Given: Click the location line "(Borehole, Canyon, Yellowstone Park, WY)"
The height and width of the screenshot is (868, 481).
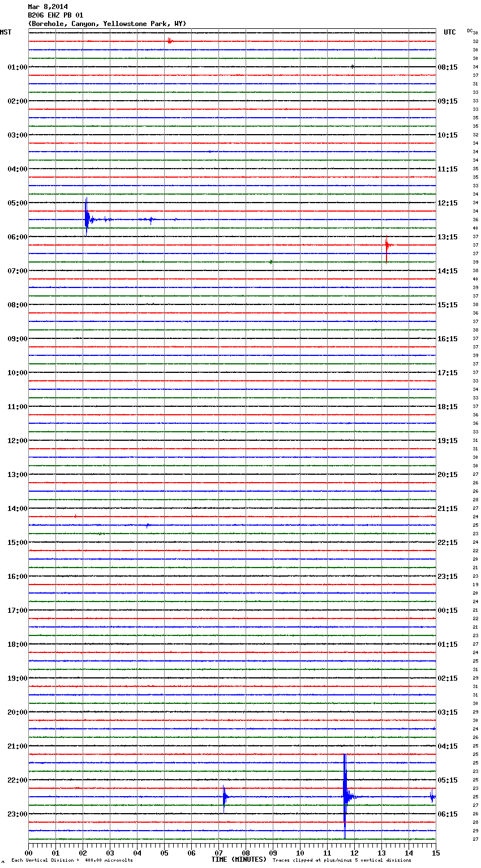Looking at the screenshot, I should pyautogui.click(x=107, y=24).
